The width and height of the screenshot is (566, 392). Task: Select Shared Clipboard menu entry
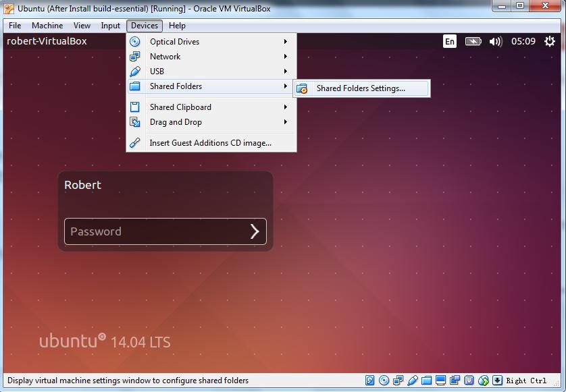coord(211,107)
